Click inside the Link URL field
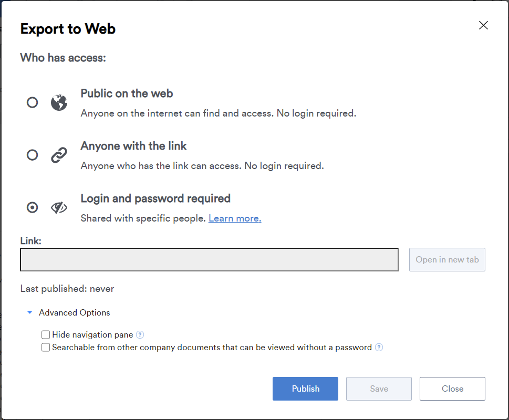The width and height of the screenshot is (509, 420). coord(209,259)
